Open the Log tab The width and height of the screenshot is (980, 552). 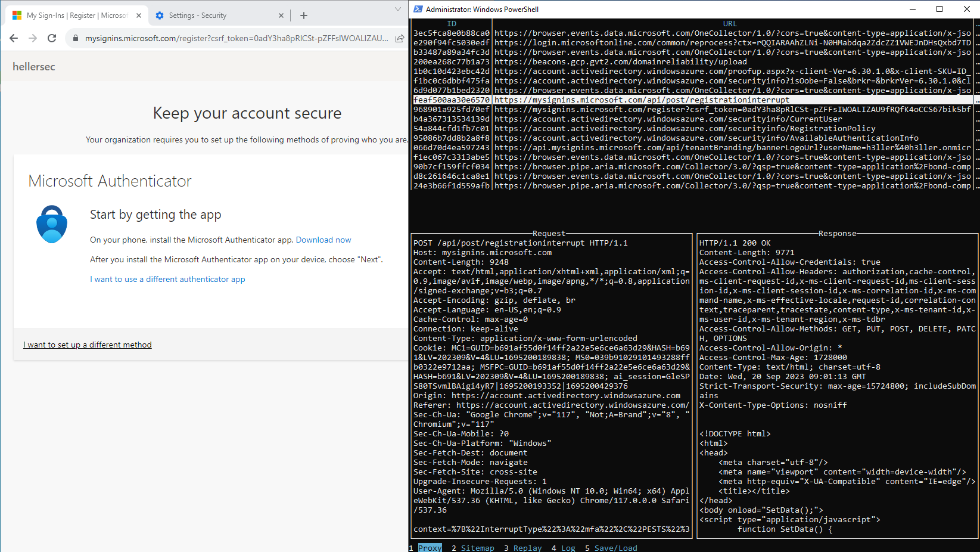tap(568, 548)
